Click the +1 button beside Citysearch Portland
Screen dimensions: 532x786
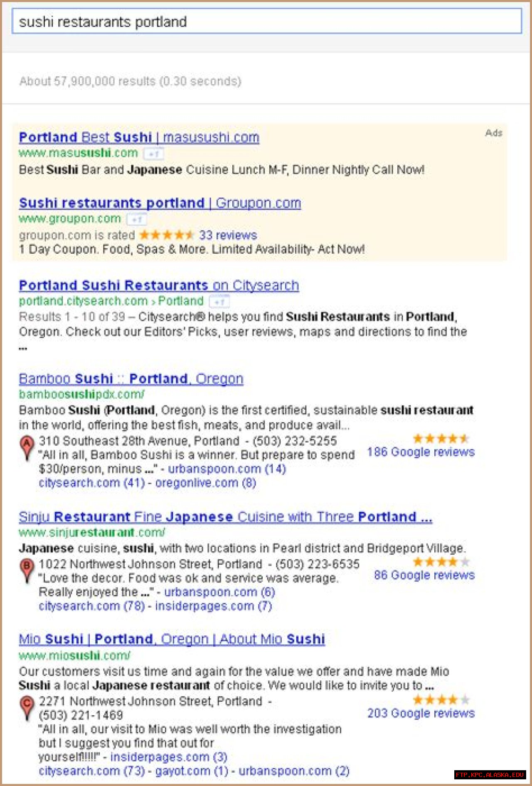click(x=219, y=302)
